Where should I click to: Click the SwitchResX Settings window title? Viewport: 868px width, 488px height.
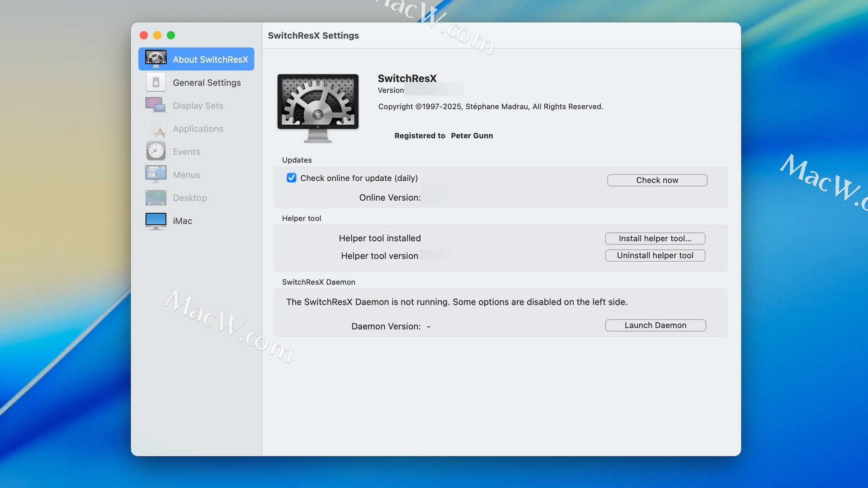coord(313,35)
